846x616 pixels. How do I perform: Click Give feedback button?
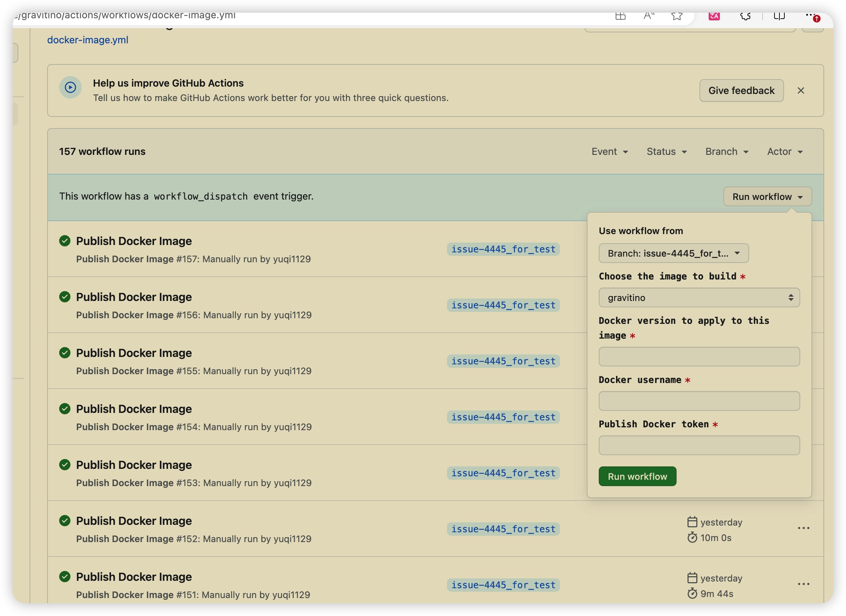[x=741, y=90]
